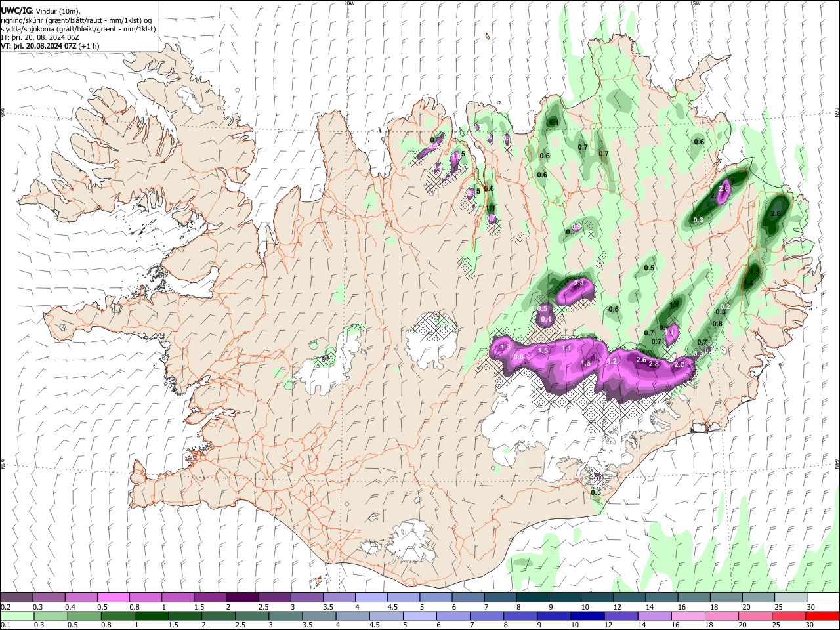Image resolution: width=840 pixels, height=630 pixels.
Task: Click the top-row legend swatch between 18 and 20
Action: (x=726, y=598)
